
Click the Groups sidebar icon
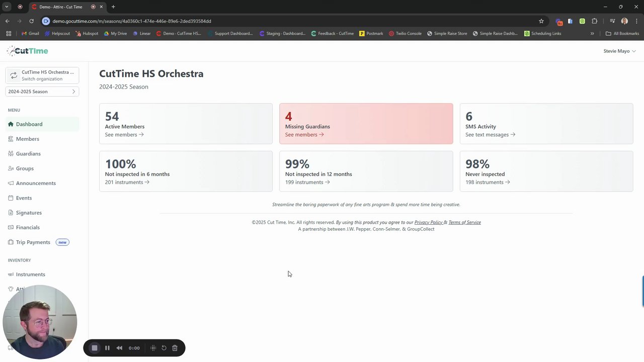click(x=11, y=168)
